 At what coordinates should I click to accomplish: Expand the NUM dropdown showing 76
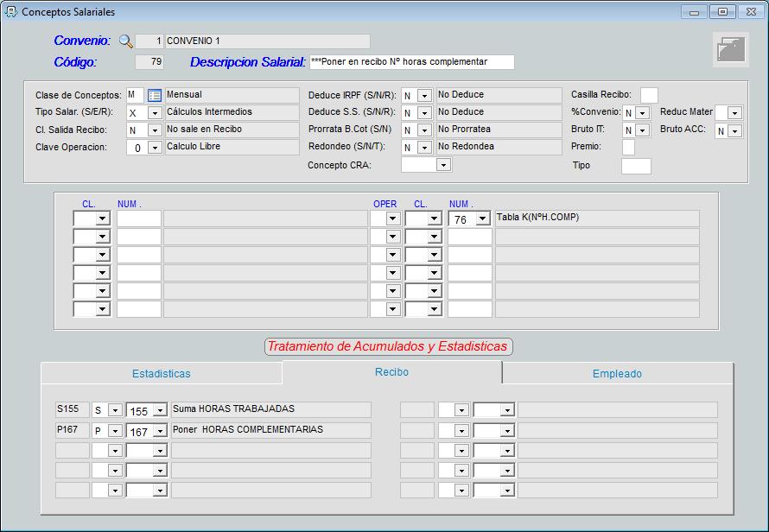[x=483, y=218]
